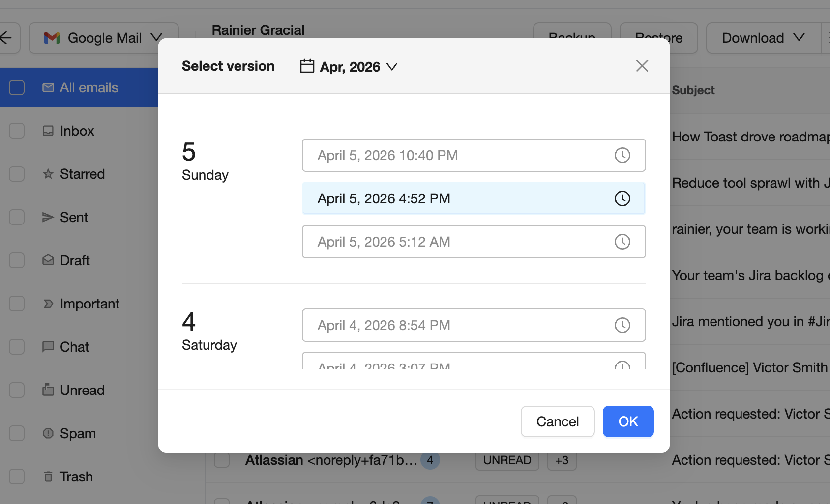
Task: Tick the Starred checkbox
Action: click(17, 174)
